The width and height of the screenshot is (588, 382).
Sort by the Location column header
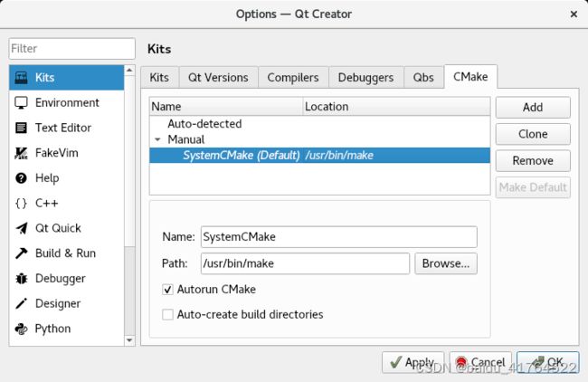tap(396, 107)
